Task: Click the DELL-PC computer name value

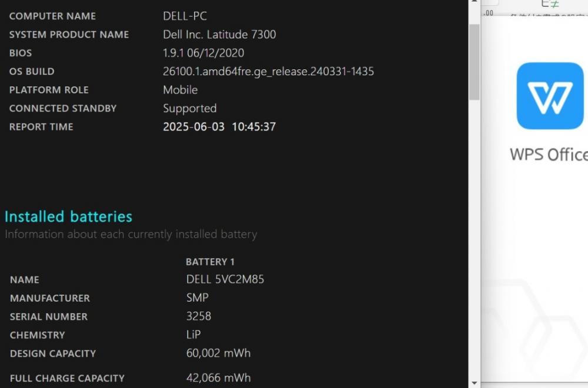Action: coord(185,16)
